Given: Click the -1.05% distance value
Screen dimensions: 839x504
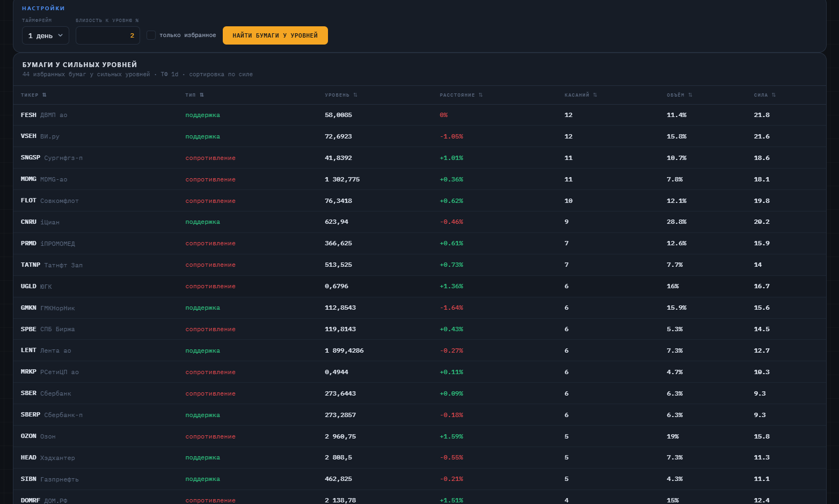Looking at the screenshot, I should [x=451, y=136].
